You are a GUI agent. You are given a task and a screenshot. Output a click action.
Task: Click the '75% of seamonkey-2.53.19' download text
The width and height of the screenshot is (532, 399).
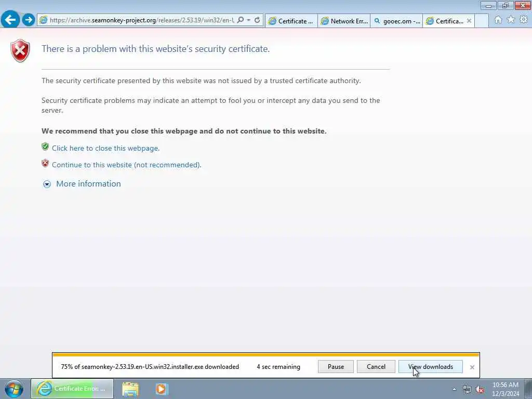150,367
